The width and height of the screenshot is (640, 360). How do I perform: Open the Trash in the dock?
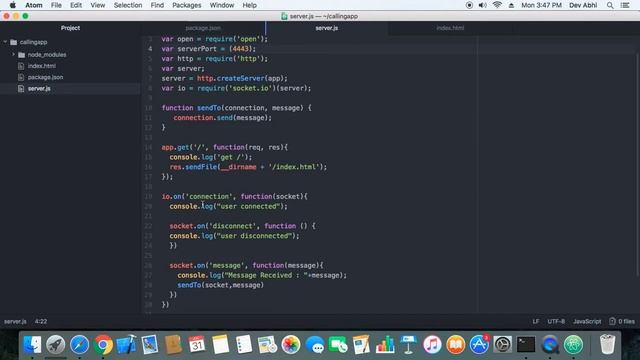point(607,344)
